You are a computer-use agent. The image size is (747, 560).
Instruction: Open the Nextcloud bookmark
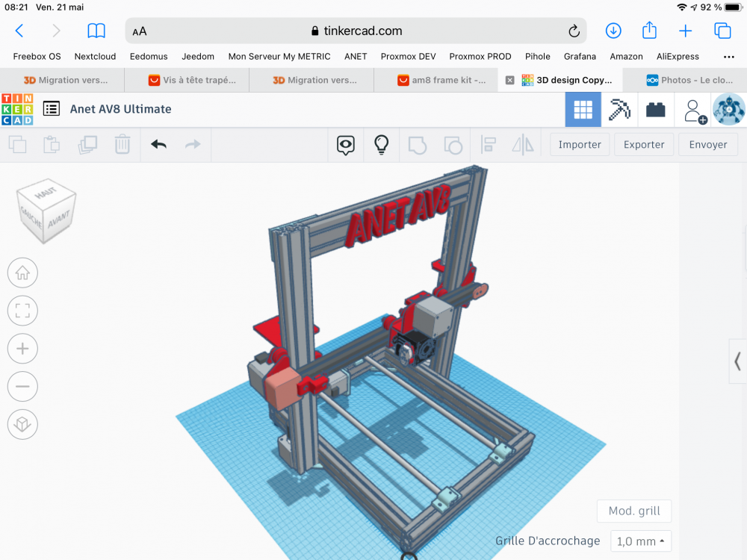96,56
